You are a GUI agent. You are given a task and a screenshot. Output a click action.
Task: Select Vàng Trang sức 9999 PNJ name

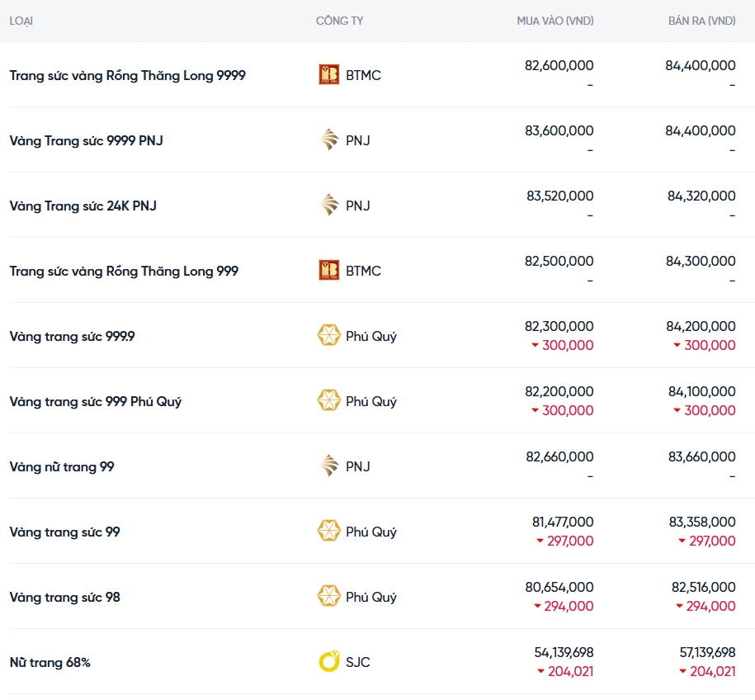(x=86, y=140)
